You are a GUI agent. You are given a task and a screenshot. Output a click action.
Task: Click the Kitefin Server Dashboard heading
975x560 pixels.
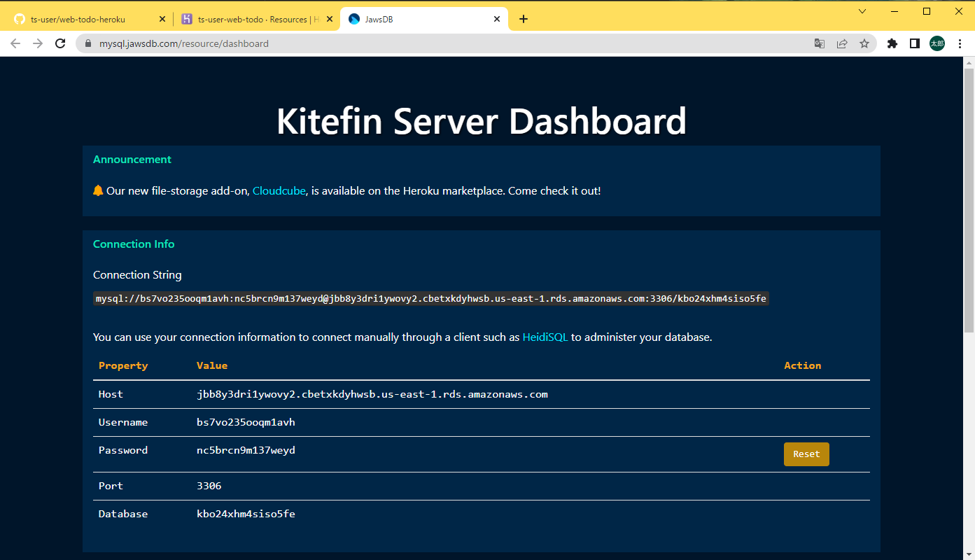click(482, 121)
